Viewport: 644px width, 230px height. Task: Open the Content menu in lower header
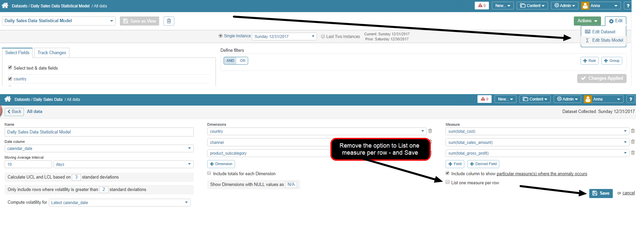point(535,99)
